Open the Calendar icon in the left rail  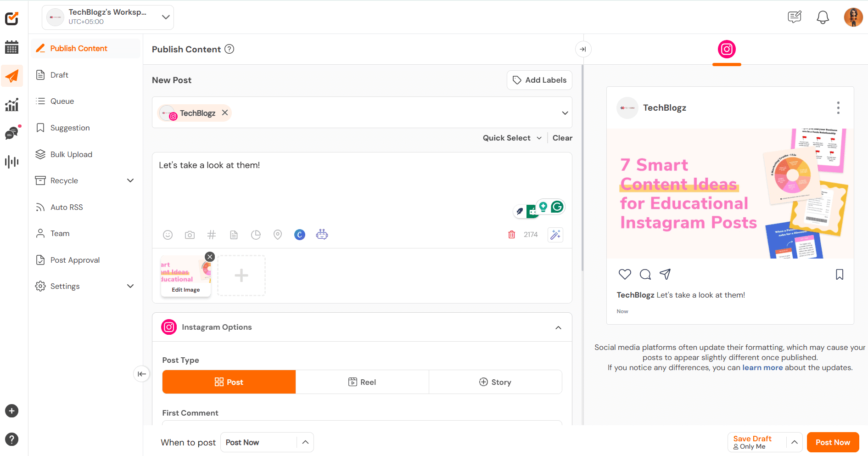(x=11, y=47)
